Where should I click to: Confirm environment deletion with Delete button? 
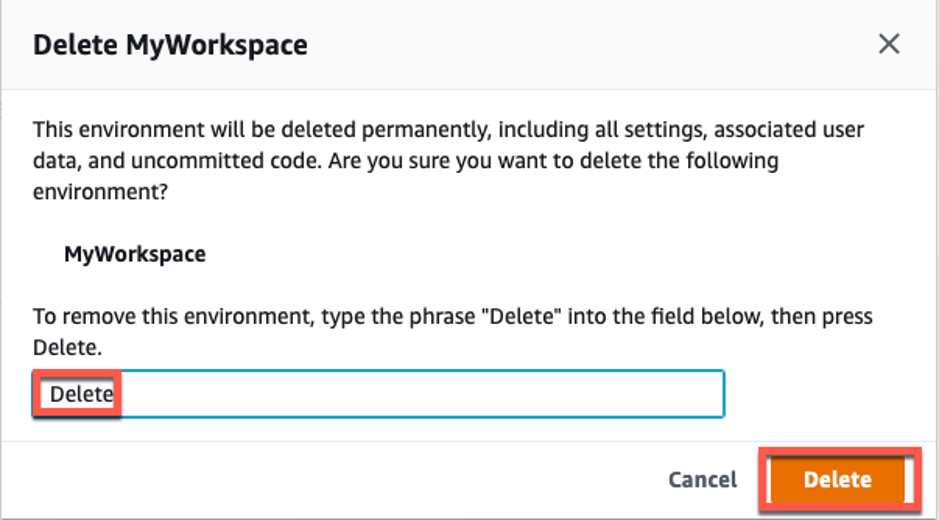click(837, 480)
